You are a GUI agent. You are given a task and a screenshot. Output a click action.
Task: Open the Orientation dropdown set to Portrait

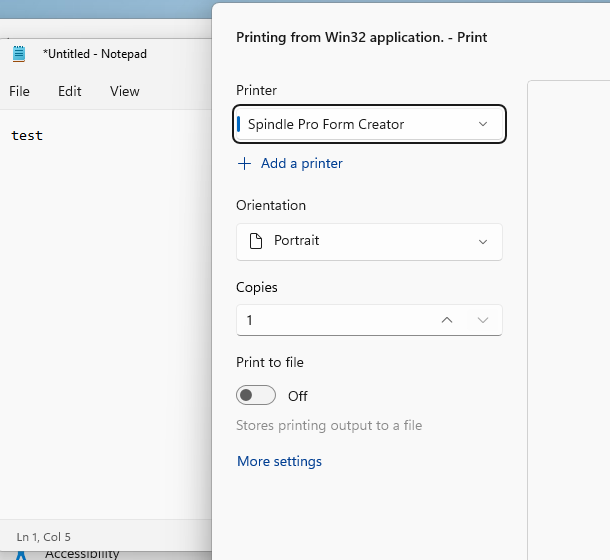[369, 242]
